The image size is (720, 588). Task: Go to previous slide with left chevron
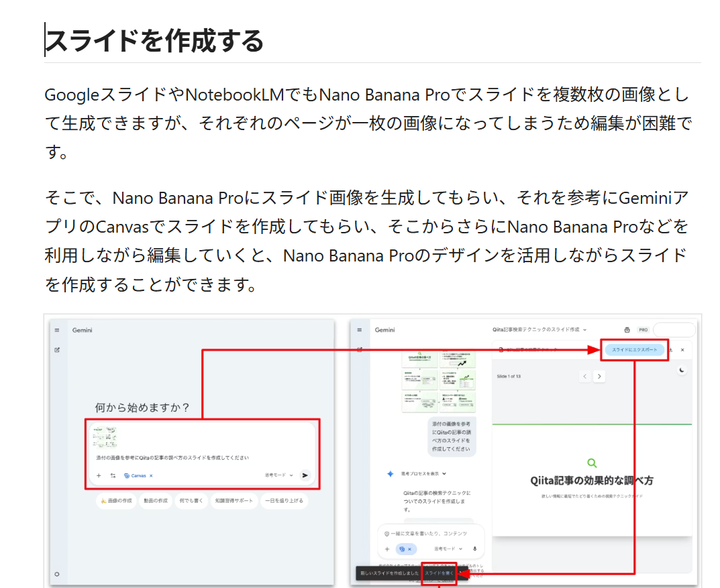585,376
